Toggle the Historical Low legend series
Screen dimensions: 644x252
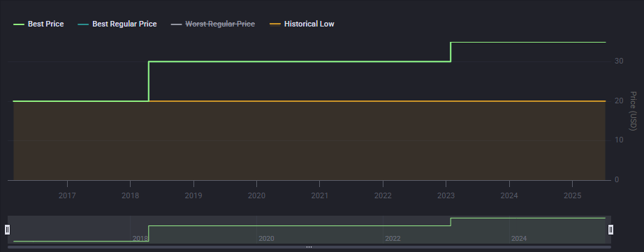pos(302,24)
